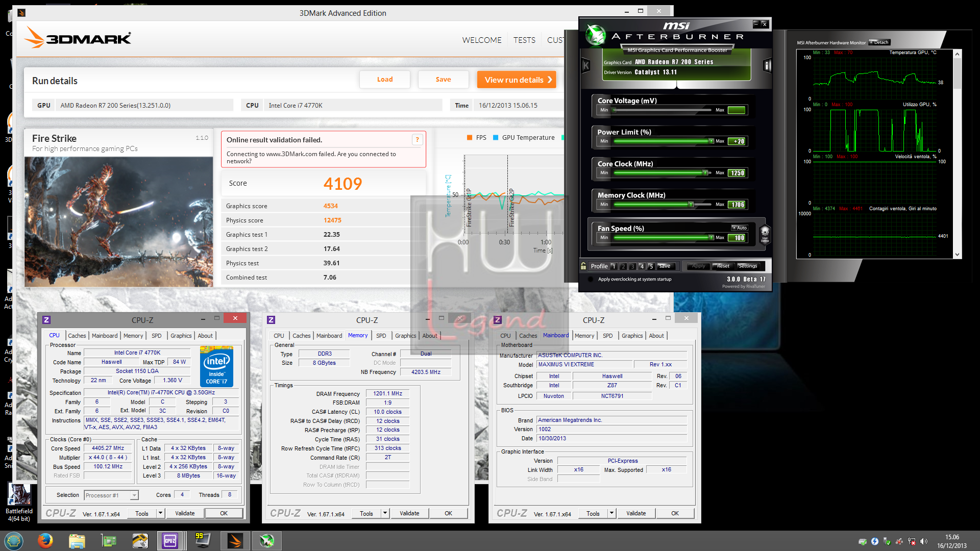Click the Fire Strike benchmark thumbnail
Image resolution: width=980 pixels, height=551 pixels.
click(119, 221)
